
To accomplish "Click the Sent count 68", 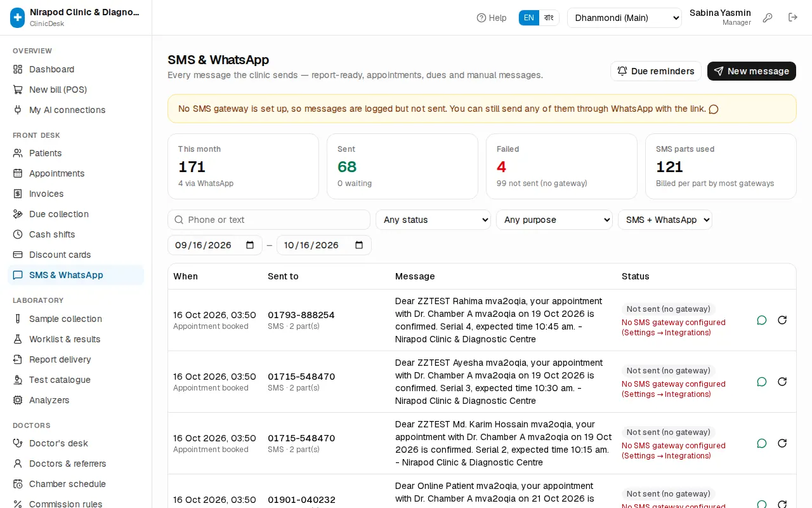I will click(347, 167).
